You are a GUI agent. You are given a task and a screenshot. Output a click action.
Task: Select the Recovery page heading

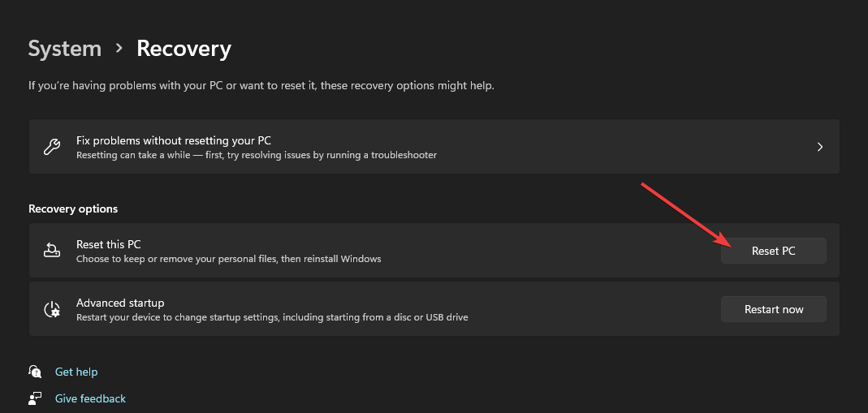(184, 49)
